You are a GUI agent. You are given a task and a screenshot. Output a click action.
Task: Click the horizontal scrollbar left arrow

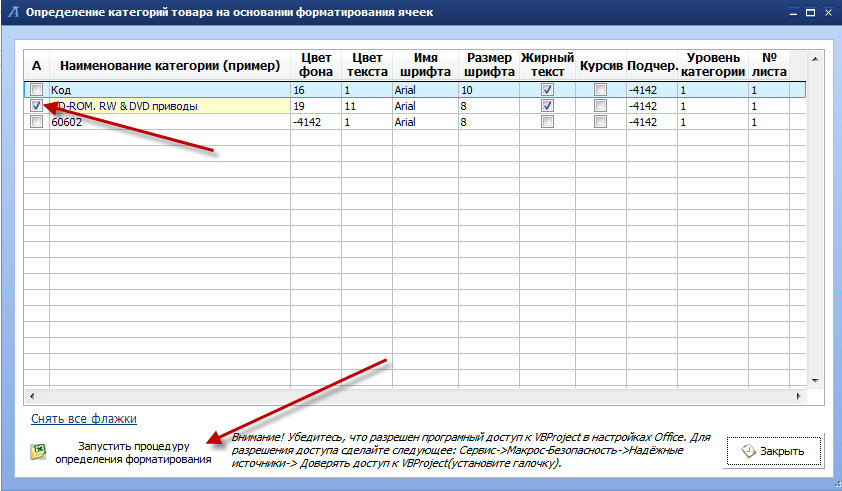tap(32, 396)
